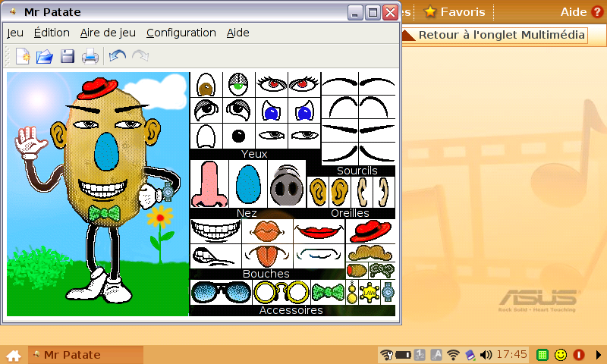Open a saved potato via folder icon
This screenshot has height=364, width=607.
tap(45, 56)
